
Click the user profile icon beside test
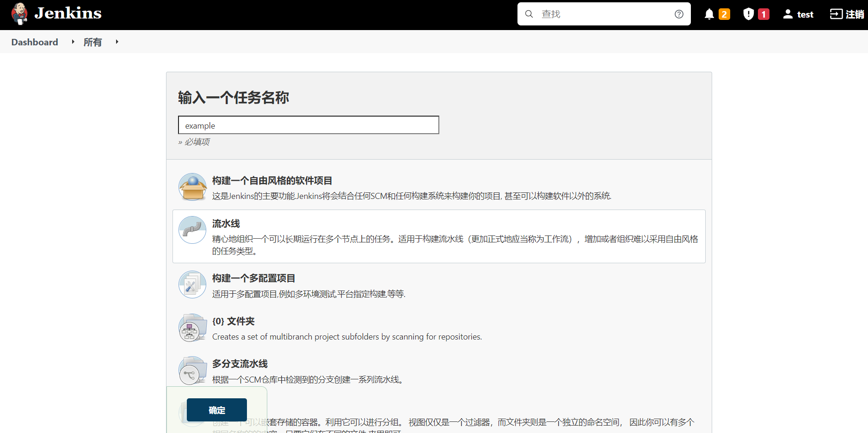[788, 14]
